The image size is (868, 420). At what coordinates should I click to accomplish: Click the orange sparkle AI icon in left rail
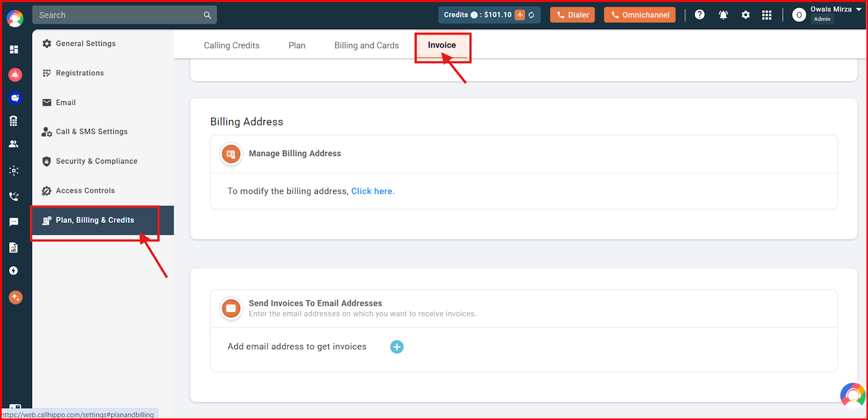[x=15, y=297]
